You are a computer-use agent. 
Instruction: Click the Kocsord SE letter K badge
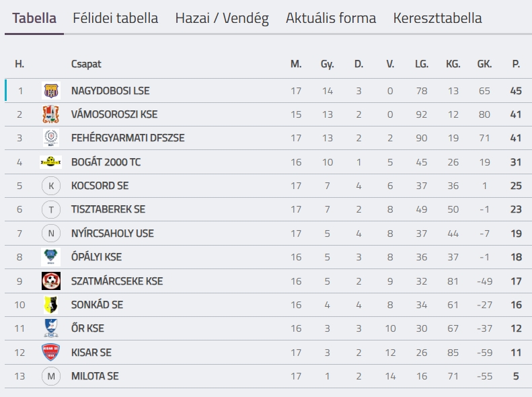click(x=51, y=186)
